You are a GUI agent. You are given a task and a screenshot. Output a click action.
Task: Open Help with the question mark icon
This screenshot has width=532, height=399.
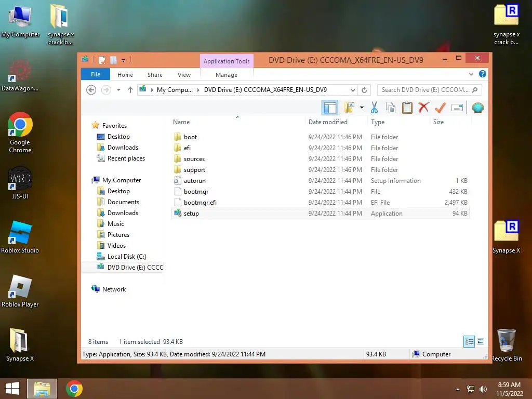(x=482, y=74)
